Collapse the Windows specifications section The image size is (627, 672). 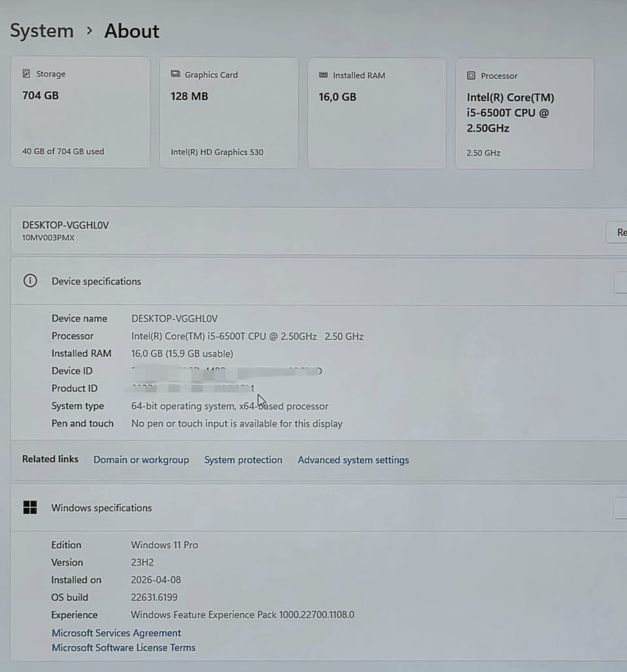tap(620, 508)
